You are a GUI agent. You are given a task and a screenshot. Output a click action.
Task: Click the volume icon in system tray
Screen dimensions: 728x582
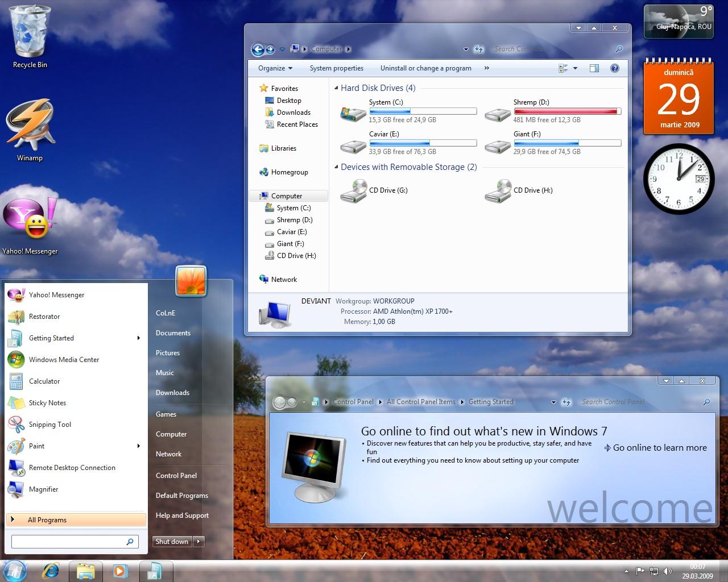coord(668,571)
